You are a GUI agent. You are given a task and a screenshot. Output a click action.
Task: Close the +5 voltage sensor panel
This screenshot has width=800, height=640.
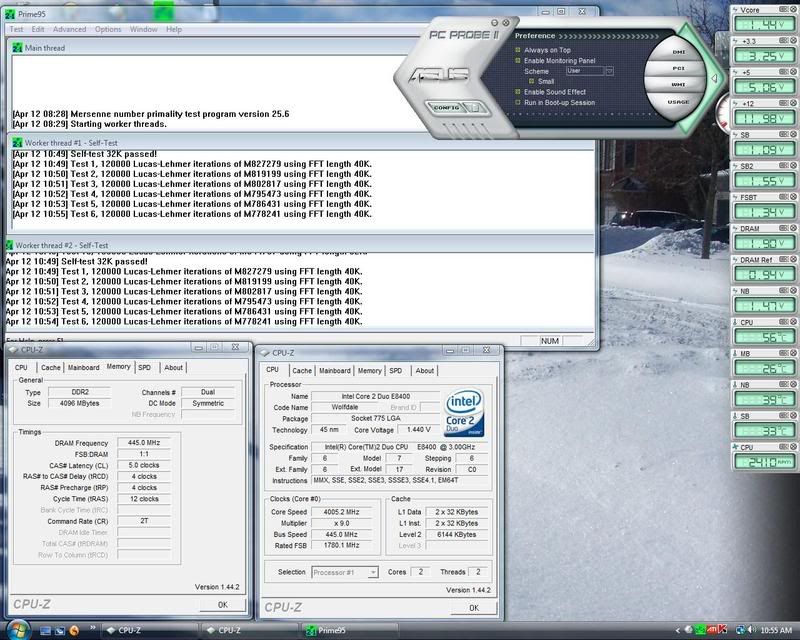point(793,71)
